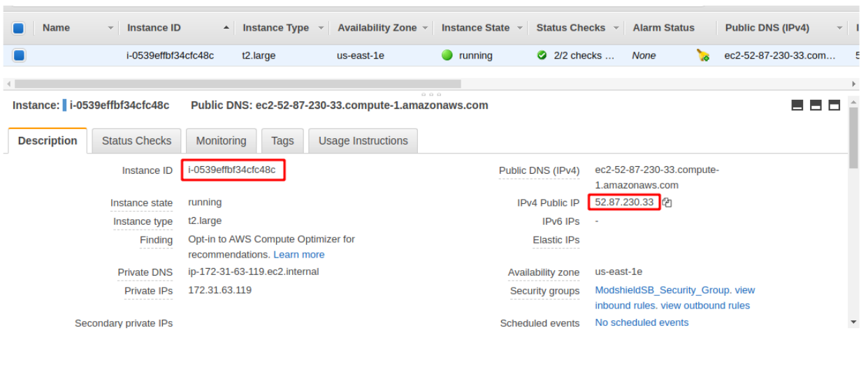
Task: Click the vertical scrollbar down arrow
Action: pos(853,322)
